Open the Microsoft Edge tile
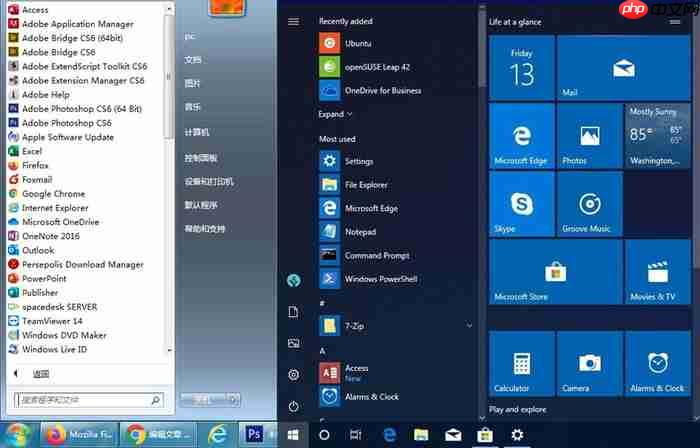Screen dimensions: 700x448 click(x=522, y=136)
